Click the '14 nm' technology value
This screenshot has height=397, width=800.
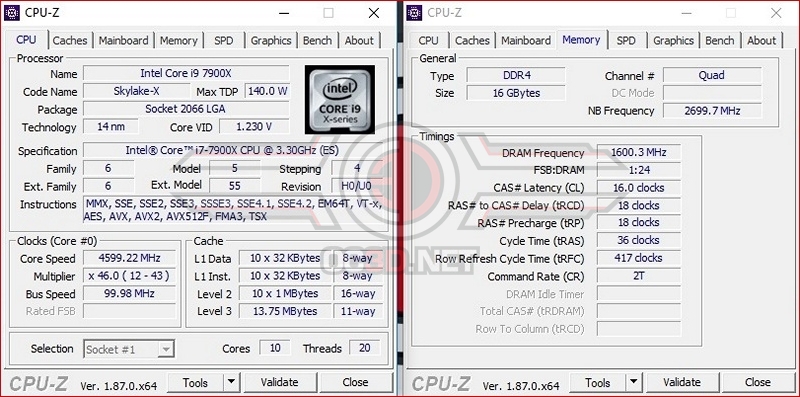(x=111, y=127)
